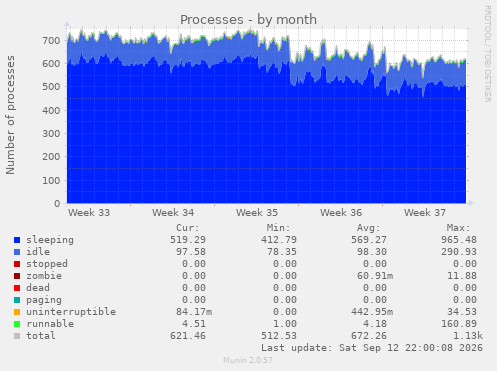497x371 pixels.
Task: Click the total current value 621.46
Action: [188, 336]
